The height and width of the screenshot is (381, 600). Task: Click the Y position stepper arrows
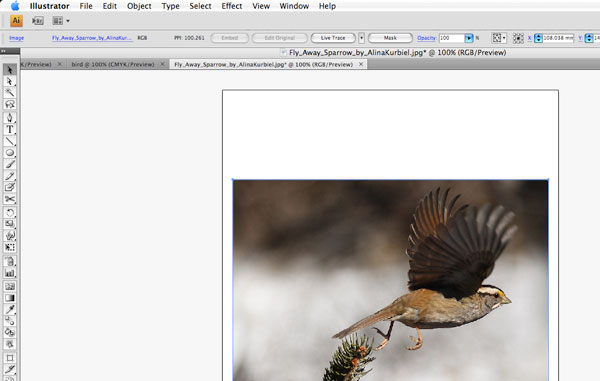tap(589, 38)
